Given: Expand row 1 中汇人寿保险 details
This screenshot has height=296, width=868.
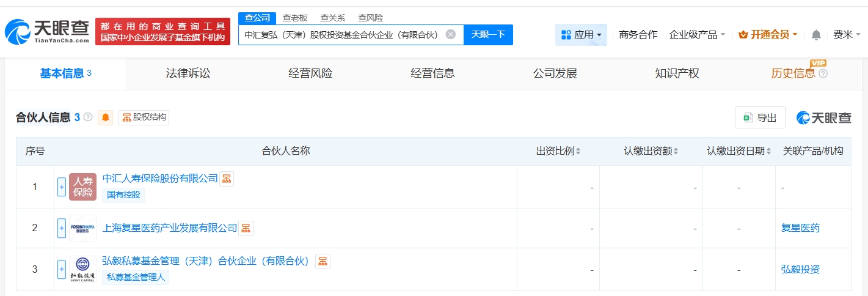Looking at the screenshot, I should coord(62,187).
